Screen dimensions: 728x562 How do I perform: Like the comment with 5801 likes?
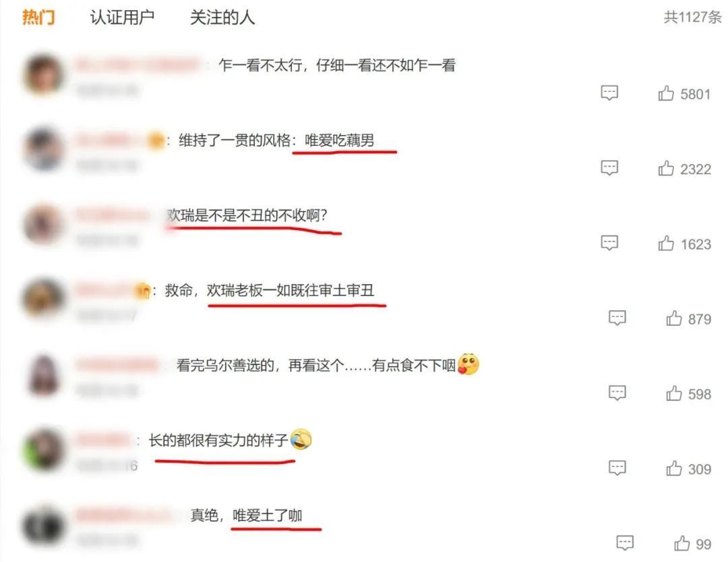(x=666, y=93)
